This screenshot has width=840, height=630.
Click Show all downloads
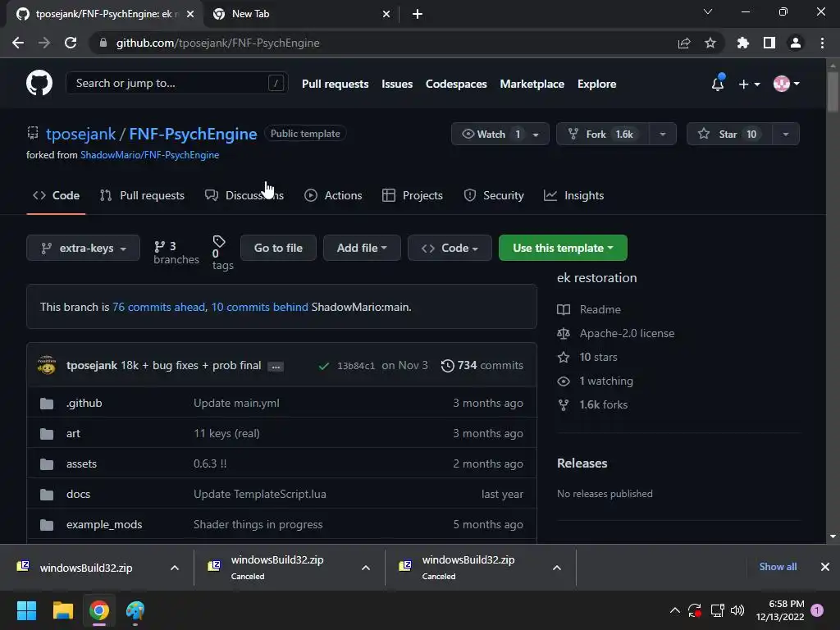click(x=778, y=567)
